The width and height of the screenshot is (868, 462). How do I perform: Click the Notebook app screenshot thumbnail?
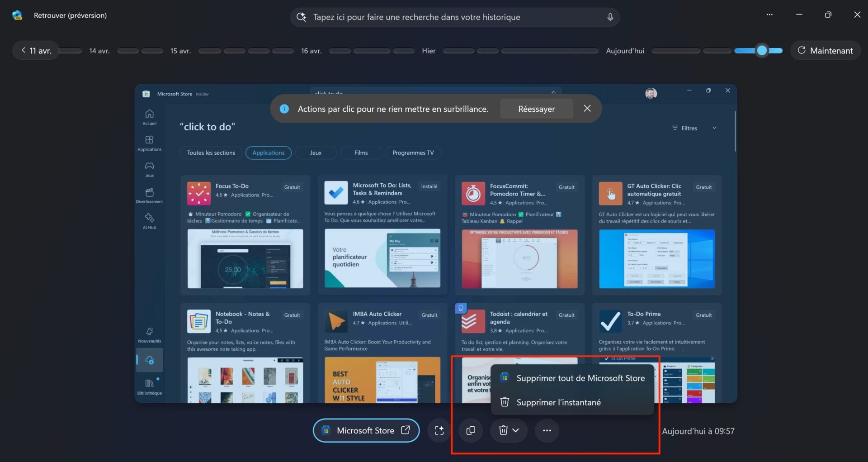[245, 380]
